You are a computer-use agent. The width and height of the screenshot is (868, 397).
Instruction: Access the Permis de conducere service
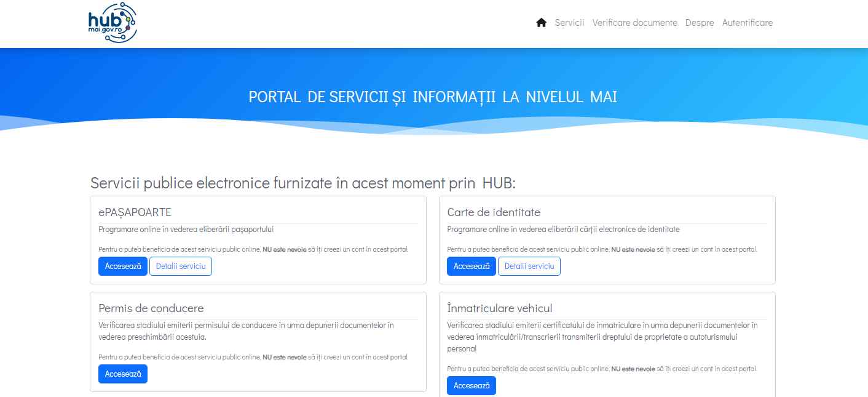click(x=123, y=374)
